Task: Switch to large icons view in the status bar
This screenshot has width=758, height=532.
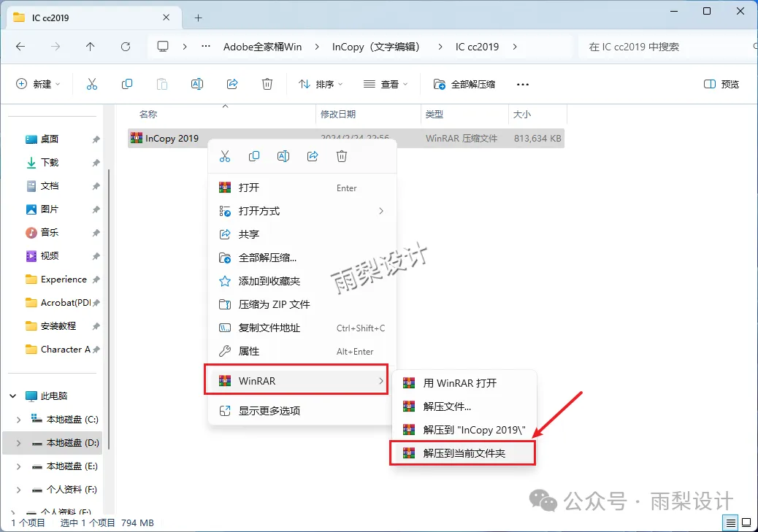Action: point(746,523)
